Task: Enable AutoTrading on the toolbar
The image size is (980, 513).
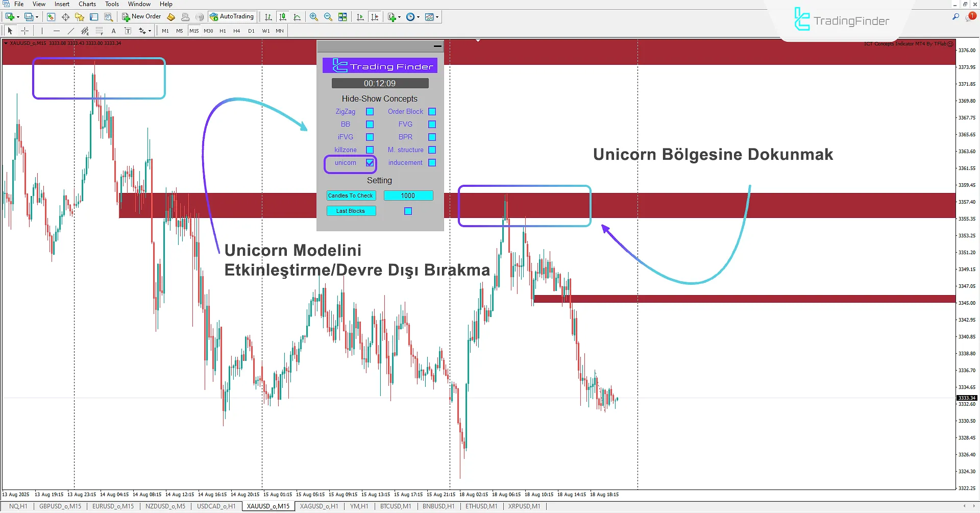Action: [232, 16]
